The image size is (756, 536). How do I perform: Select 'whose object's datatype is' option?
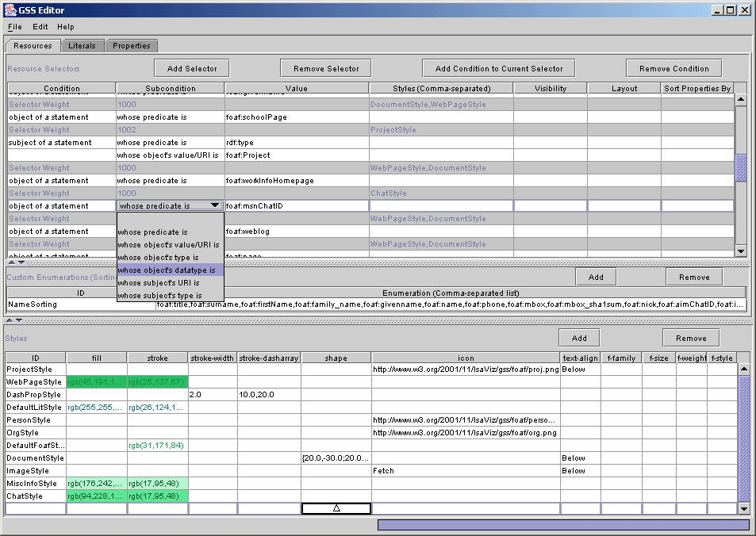pyautogui.click(x=167, y=270)
